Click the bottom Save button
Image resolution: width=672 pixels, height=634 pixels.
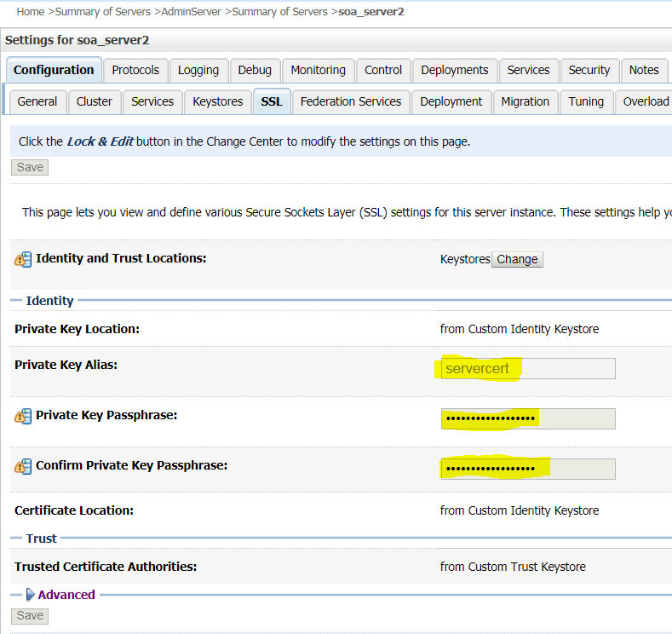pos(30,615)
